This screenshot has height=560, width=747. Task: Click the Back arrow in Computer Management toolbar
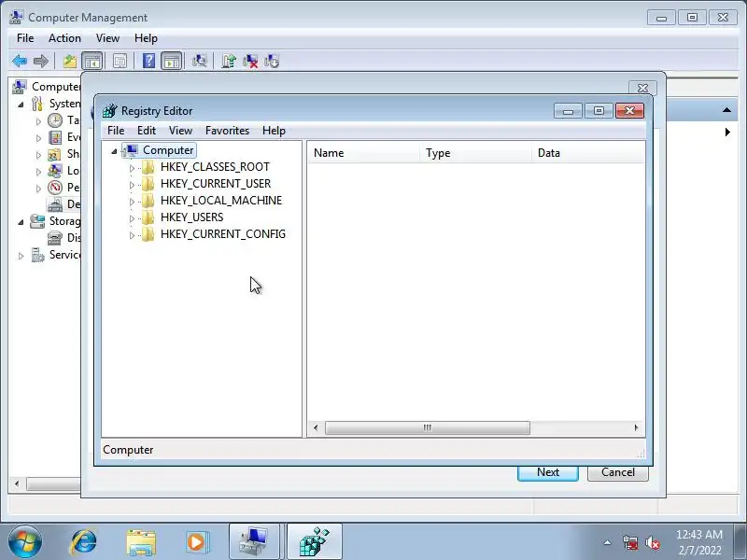pos(20,61)
